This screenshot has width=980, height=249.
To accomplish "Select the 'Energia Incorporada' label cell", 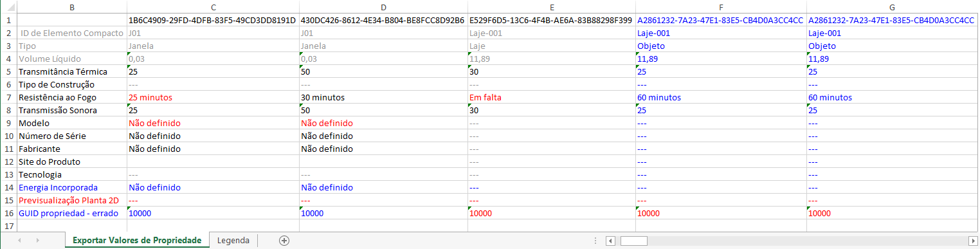I will pyautogui.click(x=72, y=187).
